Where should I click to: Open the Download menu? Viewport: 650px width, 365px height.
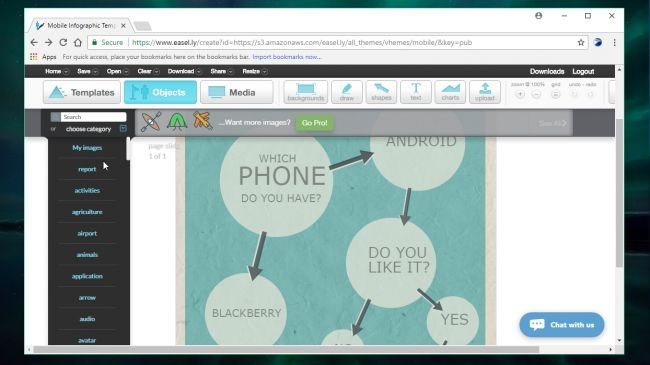pos(184,71)
